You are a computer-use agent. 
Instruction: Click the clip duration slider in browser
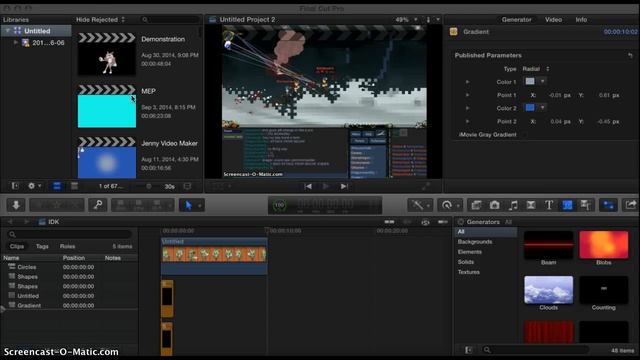click(x=149, y=186)
